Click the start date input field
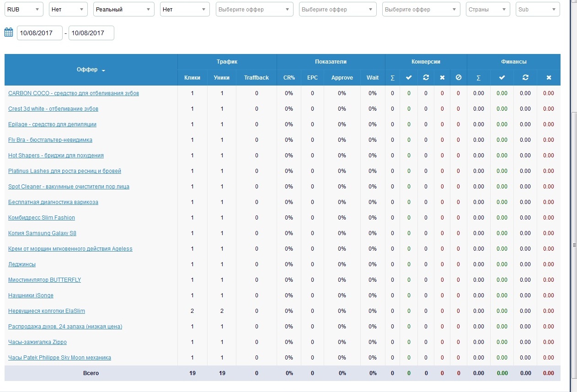Image resolution: width=577 pixels, height=392 pixels. point(39,33)
